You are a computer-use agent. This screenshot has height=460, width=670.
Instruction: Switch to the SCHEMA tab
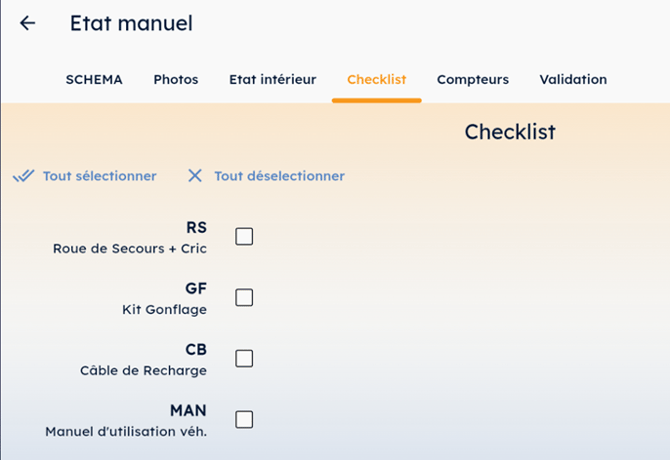point(94,80)
